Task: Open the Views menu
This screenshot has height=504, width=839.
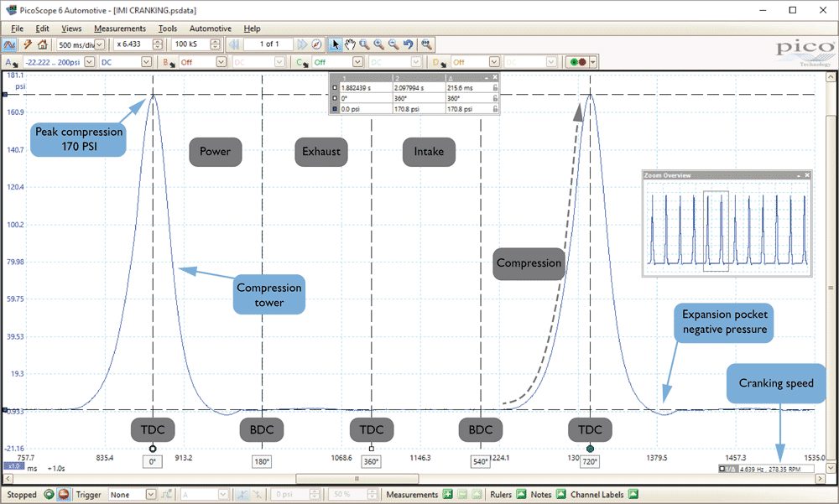Action: pyautogui.click(x=71, y=29)
